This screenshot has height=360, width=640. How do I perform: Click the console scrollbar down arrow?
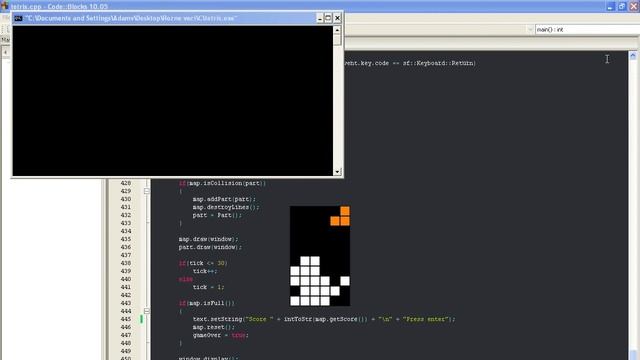click(x=337, y=172)
